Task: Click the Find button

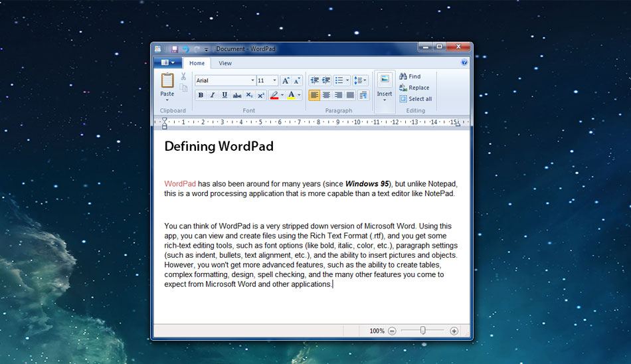Action: (410, 76)
